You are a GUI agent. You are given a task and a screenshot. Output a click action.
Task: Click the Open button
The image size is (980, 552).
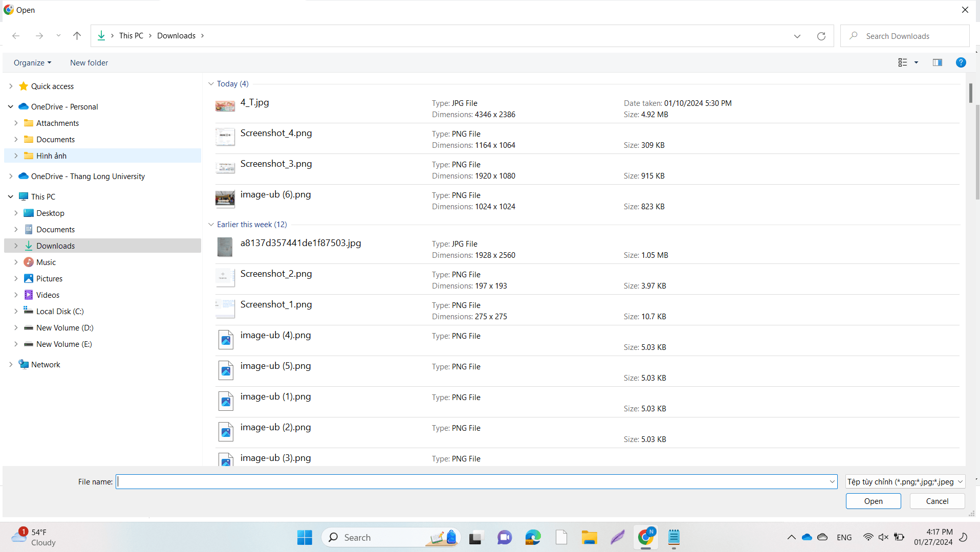click(873, 501)
